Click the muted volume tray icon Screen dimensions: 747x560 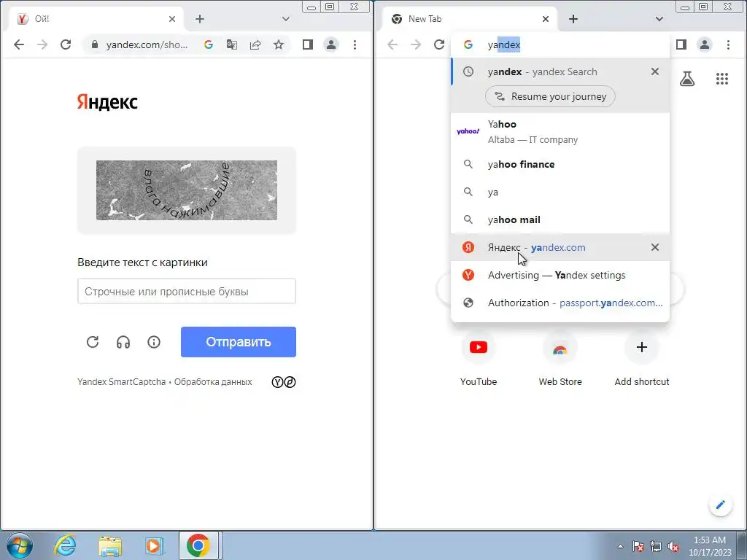click(673, 546)
